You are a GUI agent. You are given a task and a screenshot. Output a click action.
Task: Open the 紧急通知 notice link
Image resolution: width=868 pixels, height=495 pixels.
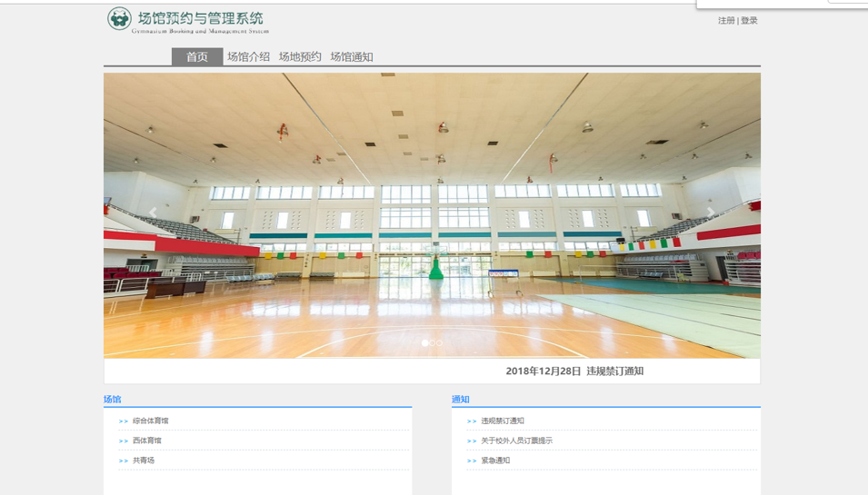tap(495, 460)
